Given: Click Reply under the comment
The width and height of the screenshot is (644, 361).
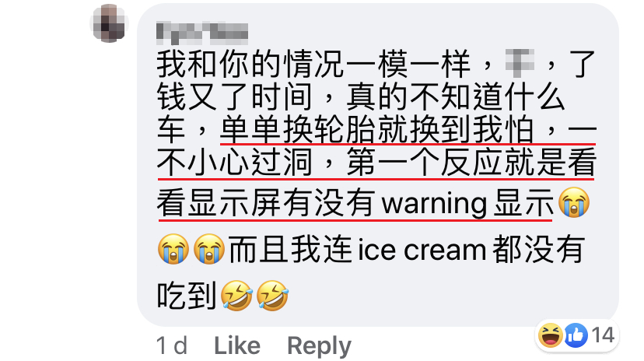Looking at the screenshot, I should pyautogui.click(x=319, y=347).
